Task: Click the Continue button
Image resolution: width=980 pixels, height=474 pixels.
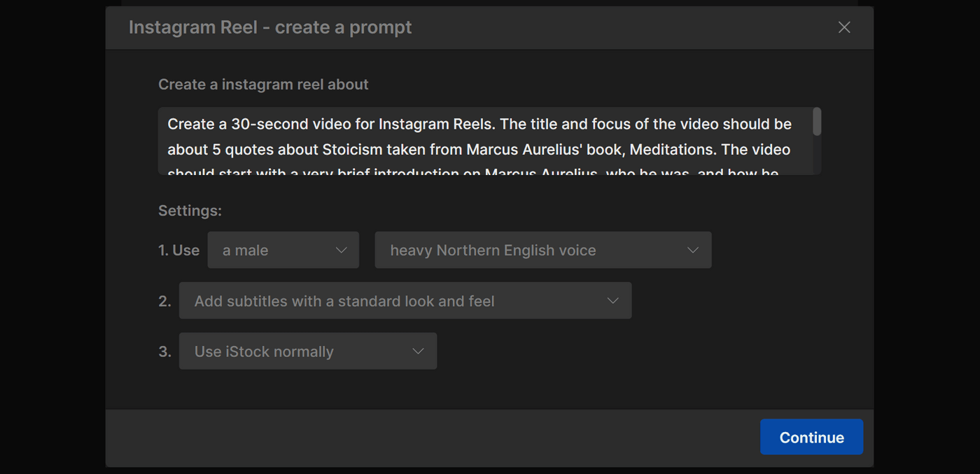Action: tap(811, 436)
